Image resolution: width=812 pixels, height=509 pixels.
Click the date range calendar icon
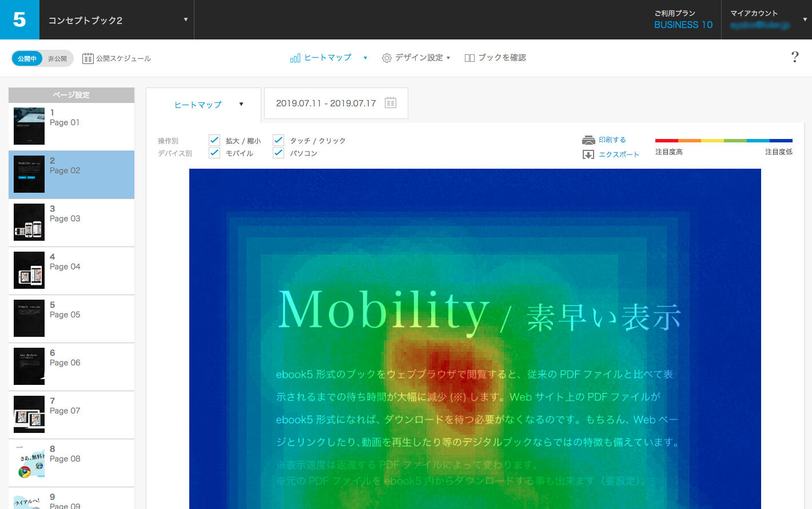tap(391, 103)
